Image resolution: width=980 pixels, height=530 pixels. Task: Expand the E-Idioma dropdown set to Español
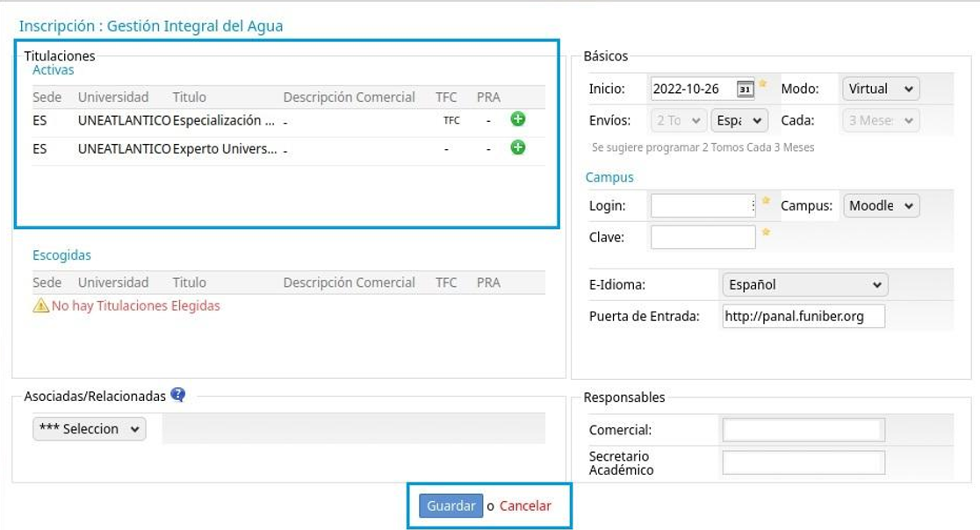pyautogui.click(x=803, y=284)
